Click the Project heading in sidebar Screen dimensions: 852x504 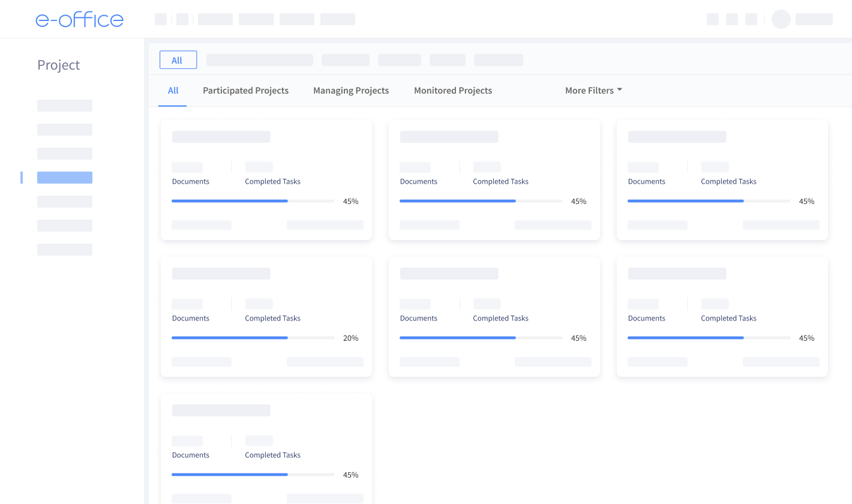click(58, 65)
